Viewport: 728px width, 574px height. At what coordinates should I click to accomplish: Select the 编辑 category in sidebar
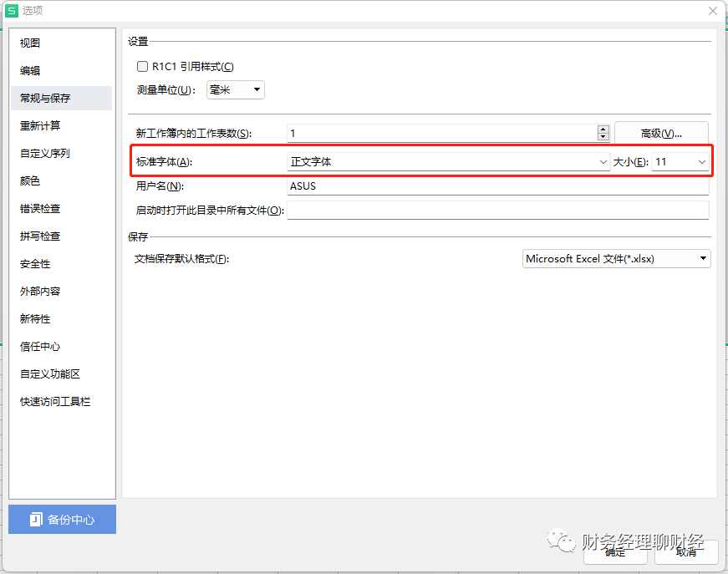29,70
